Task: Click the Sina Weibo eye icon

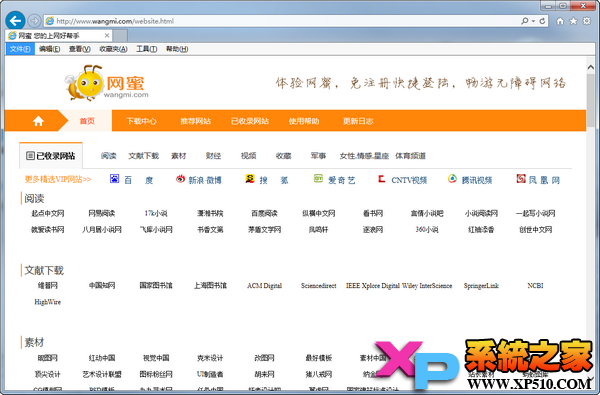Action: tap(180, 179)
